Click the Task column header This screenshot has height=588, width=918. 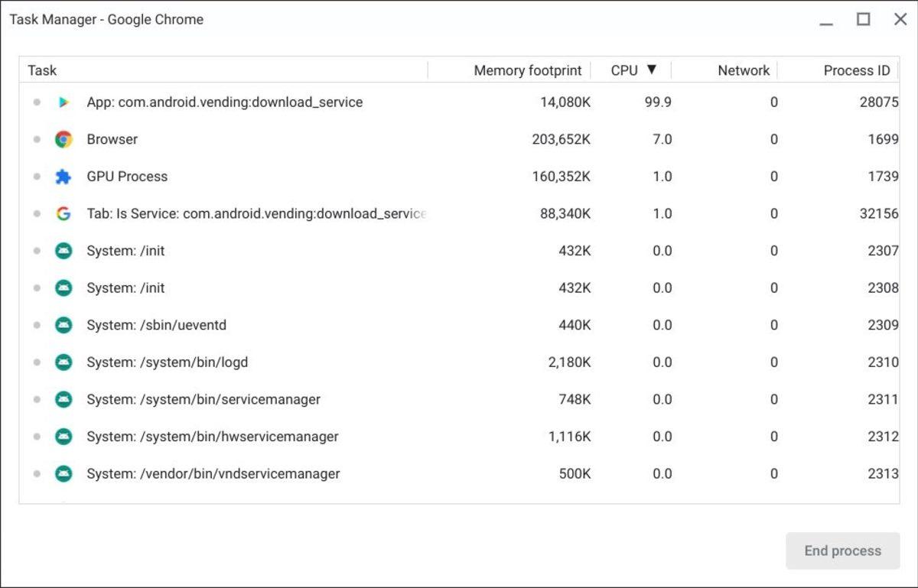pos(42,70)
